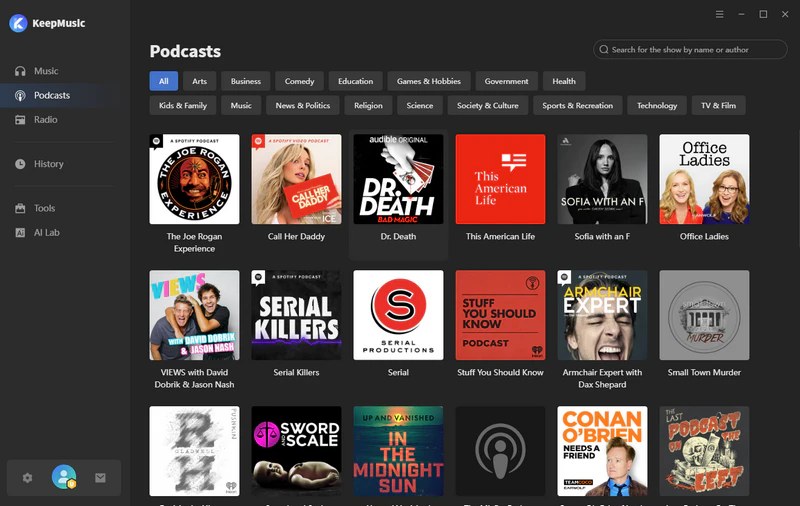Open the hamburger menu icon
This screenshot has width=800, height=506.
point(719,14)
